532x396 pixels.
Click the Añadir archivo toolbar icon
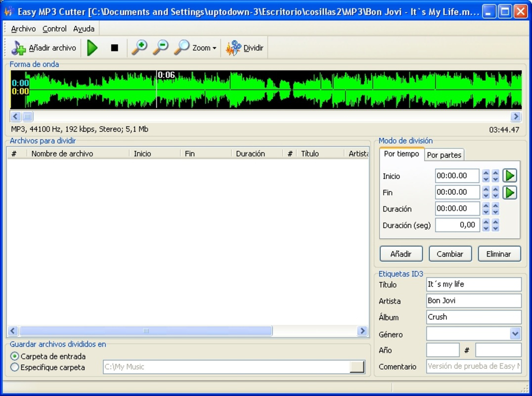tap(19, 48)
